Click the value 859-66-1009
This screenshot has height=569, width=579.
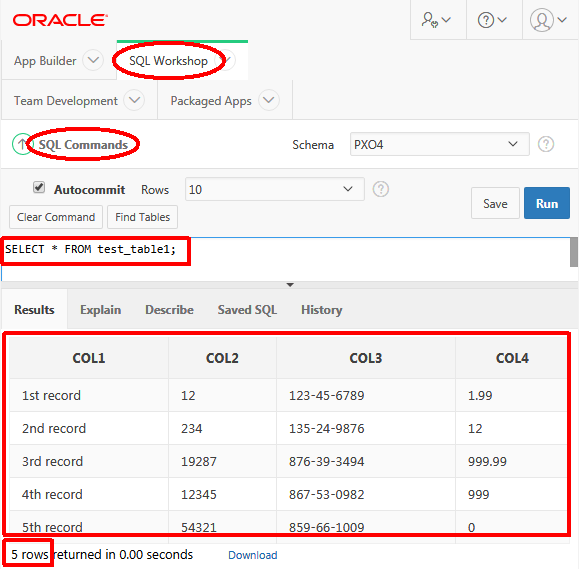click(326, 527)
